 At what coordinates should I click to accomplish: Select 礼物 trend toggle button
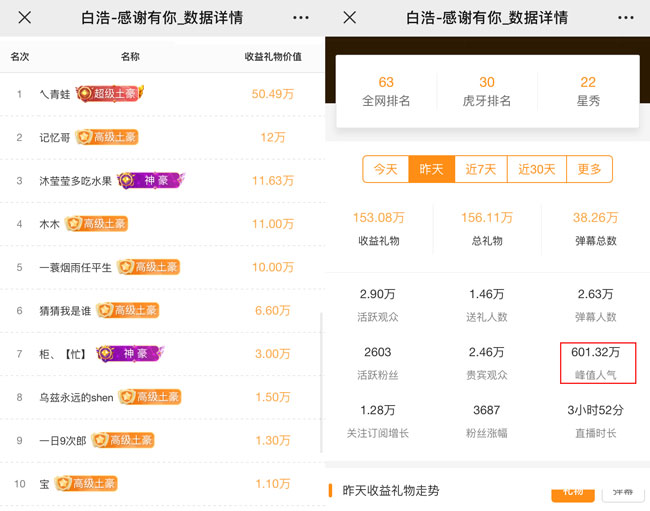pyautogui.click(x=572, y=492)
